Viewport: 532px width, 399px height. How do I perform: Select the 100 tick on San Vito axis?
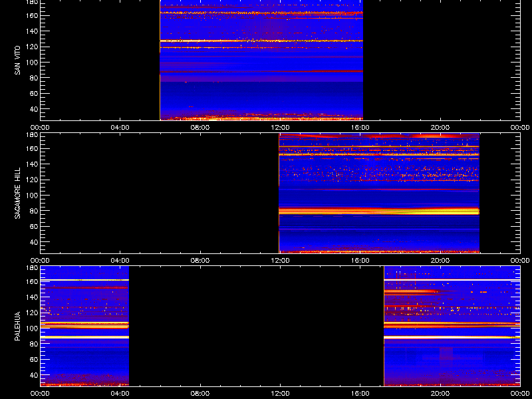pos(33,63)
